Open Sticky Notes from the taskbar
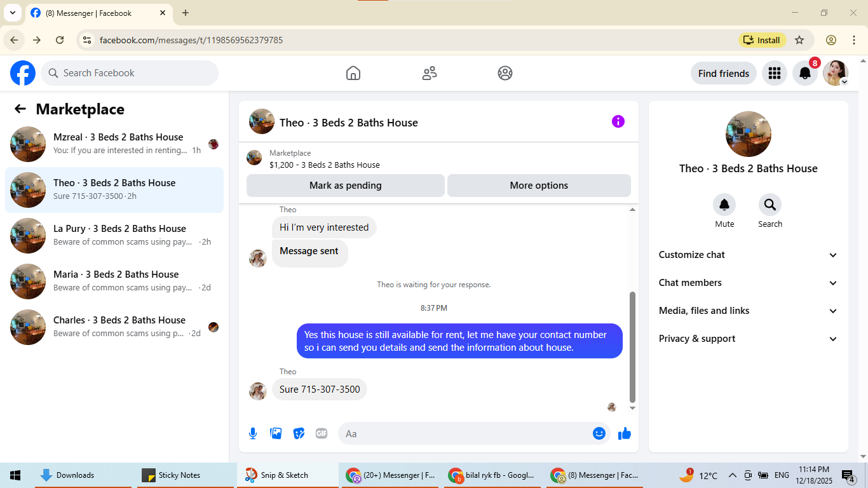 click(184, 475)
